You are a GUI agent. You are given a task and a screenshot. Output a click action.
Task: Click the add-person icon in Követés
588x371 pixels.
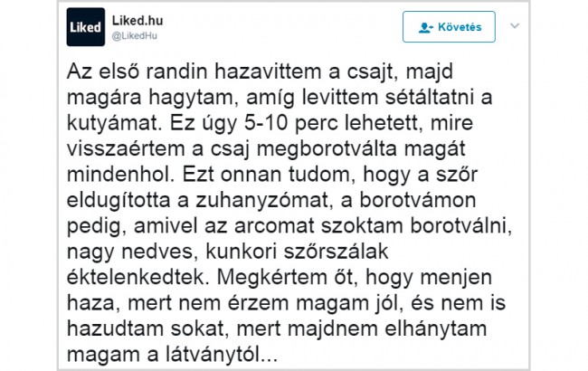coord(426,27)
